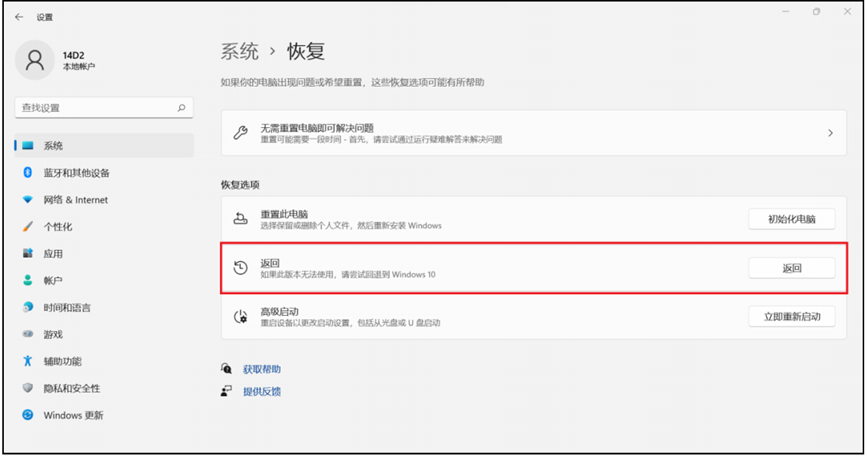Viewport: 865px width, 456px height.
Task: Open the 游戏 controller icon
Action: click(x=28, y=334)
